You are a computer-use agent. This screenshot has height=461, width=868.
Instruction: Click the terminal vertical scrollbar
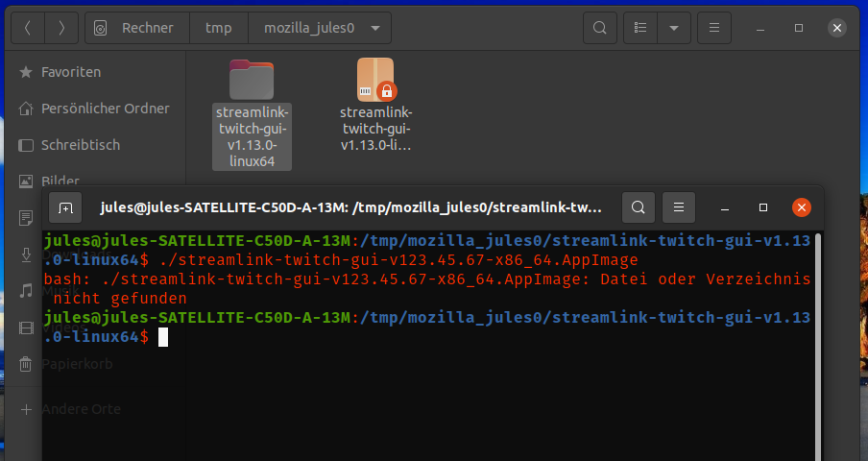818,347
